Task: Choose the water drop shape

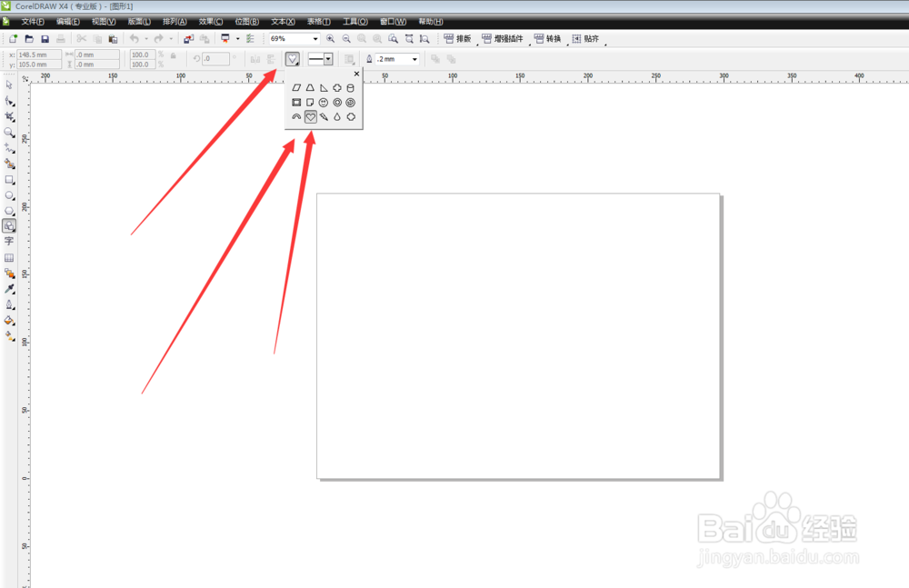Action: (x=337, y=117)
